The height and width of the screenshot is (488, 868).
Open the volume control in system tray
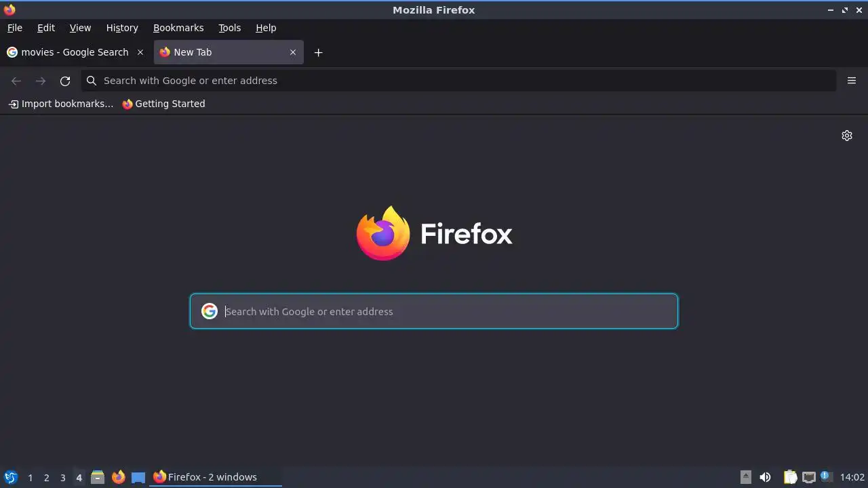point(766,477)
